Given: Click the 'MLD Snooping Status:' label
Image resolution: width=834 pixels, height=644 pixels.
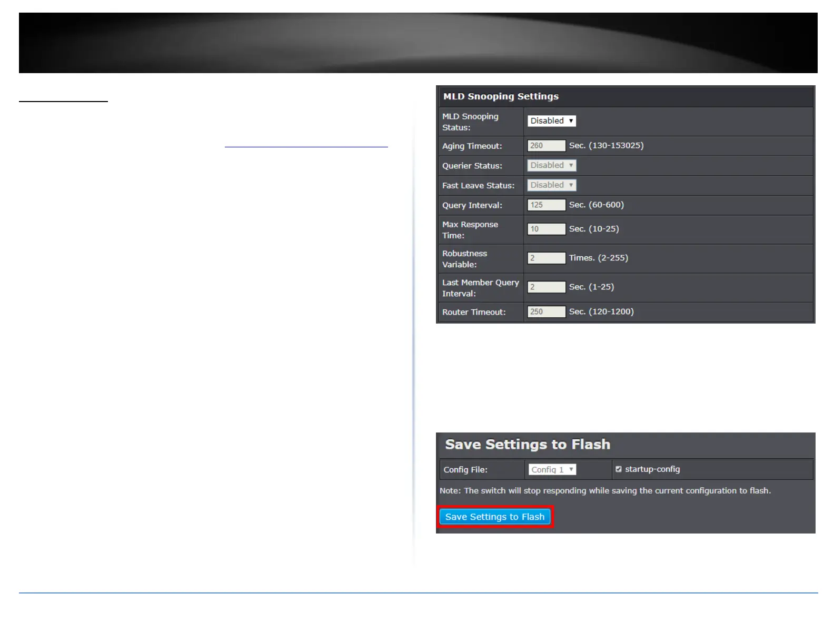Looking at the screenshot, I should click(470, 122).
